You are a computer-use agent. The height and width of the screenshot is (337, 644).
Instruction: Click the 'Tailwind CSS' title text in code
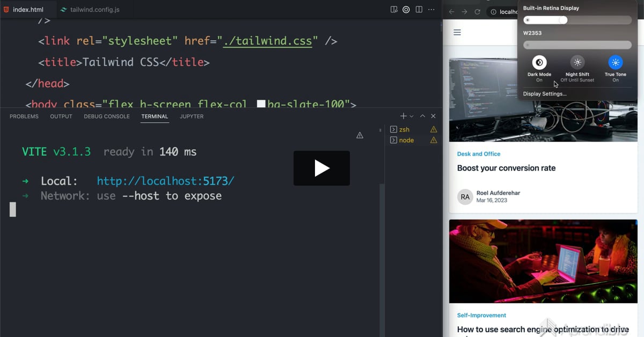point(121,62)
